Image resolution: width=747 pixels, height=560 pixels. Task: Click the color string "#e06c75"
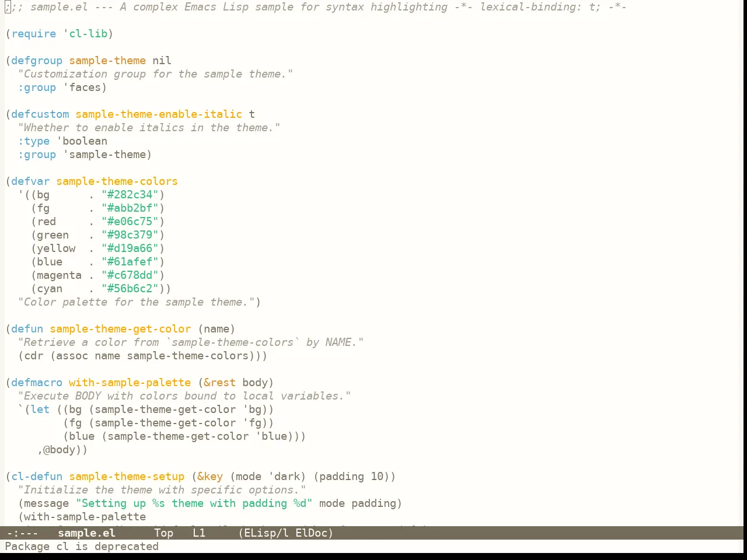[x=130, y=222]
